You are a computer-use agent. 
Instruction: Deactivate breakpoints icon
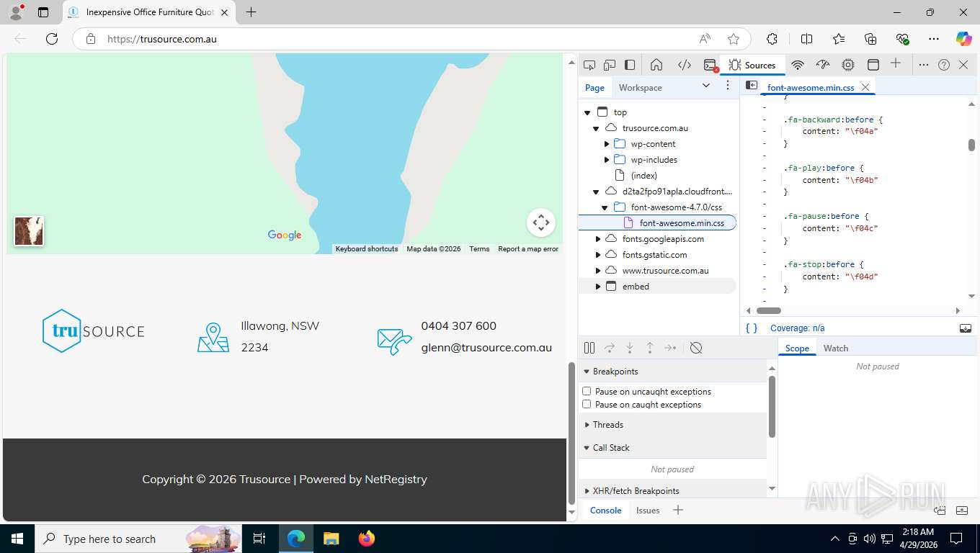(696, 348)
